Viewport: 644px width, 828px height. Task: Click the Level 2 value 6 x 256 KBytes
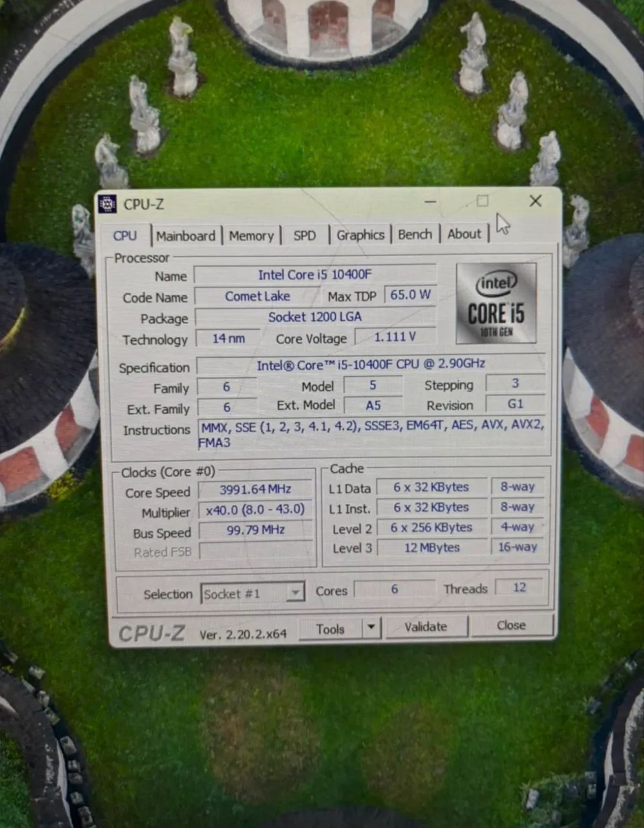point(431,528)
